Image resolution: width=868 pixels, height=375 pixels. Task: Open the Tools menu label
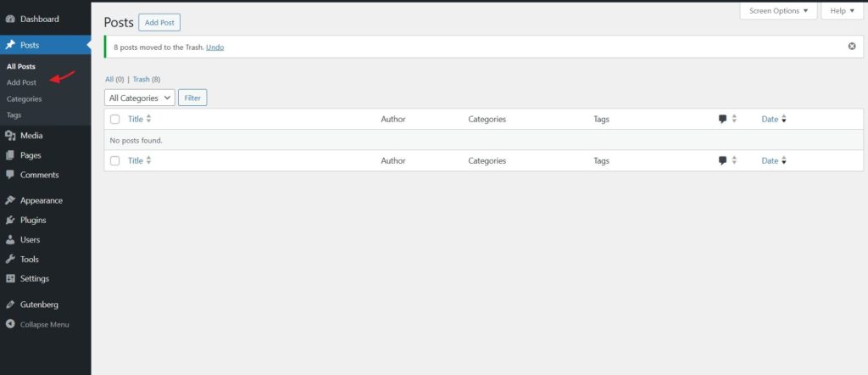tap(30, 260)
